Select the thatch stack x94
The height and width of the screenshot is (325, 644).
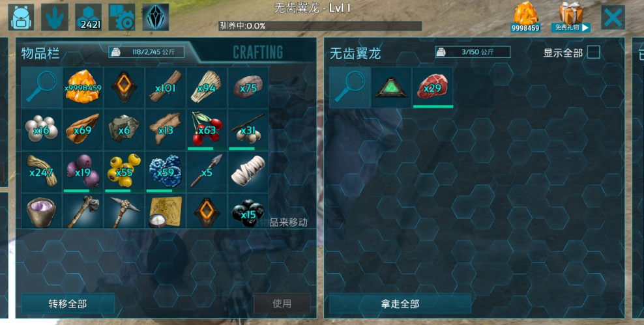coord(207,87)
